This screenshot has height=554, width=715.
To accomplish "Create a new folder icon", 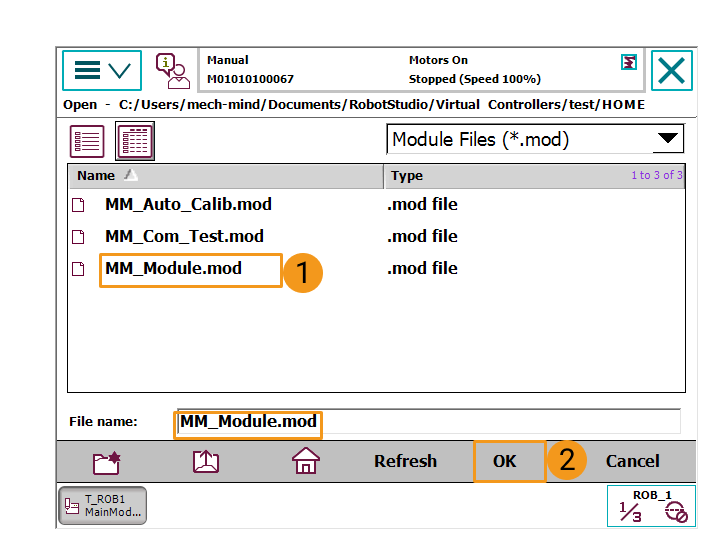I will click(107, 462).
